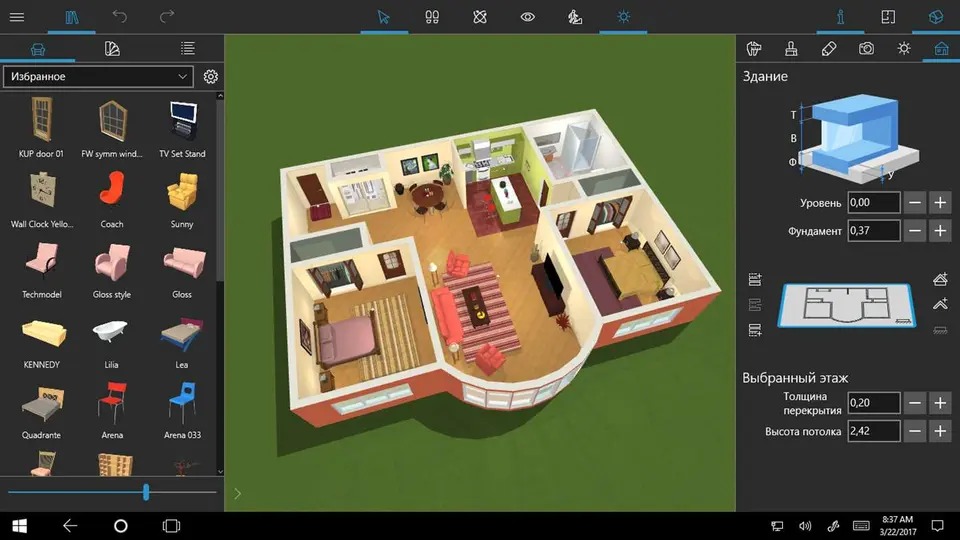The width and height of the screenshot is (960, 540).
Task: Open the hamburger menu
Action: (x=17, y=17)
